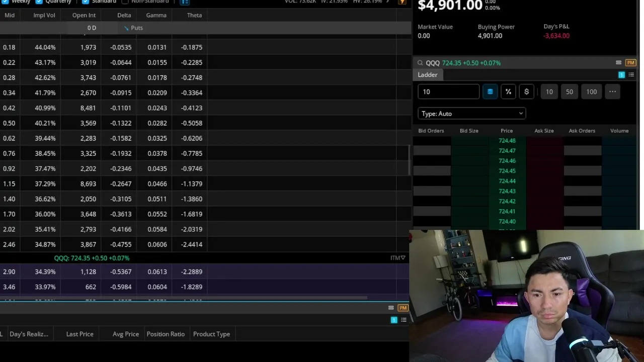Viewport: 644px width, 362px height.
Task: Toggle the Standard options checkbox
Action: pyautogui.click(x=85, y=2)
